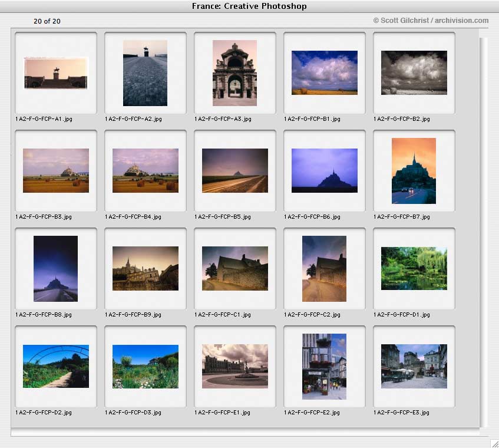Open black-and-white clouds thumbnail B2
This screenshot has width=499, height=448.
click(414, 73)
